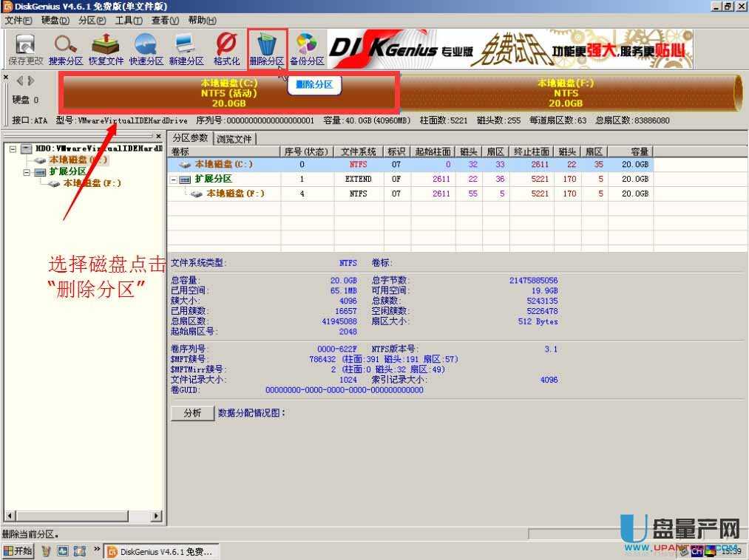749x560 pixels.
Task: Open the 工具(T) menu
Action: (129, 20)
